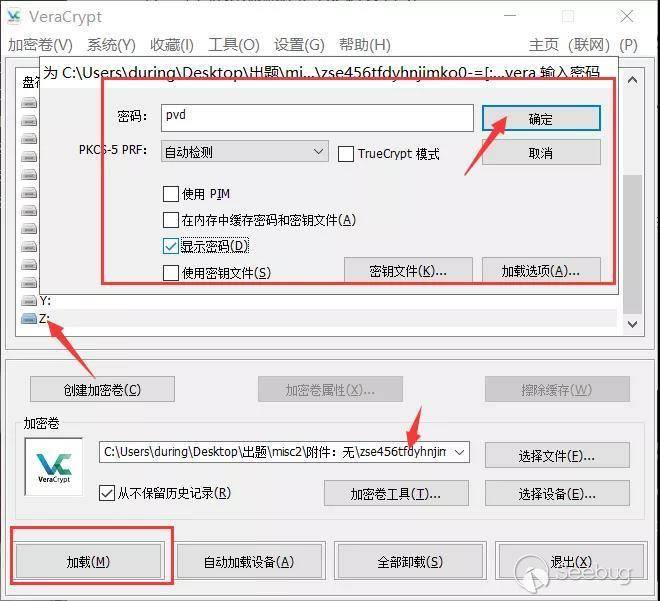Image resolution: width=660 pixels, height=601 pixels.
Task: Enable the TrueCrypt 模式 checkbox
Action: point(346,154)
